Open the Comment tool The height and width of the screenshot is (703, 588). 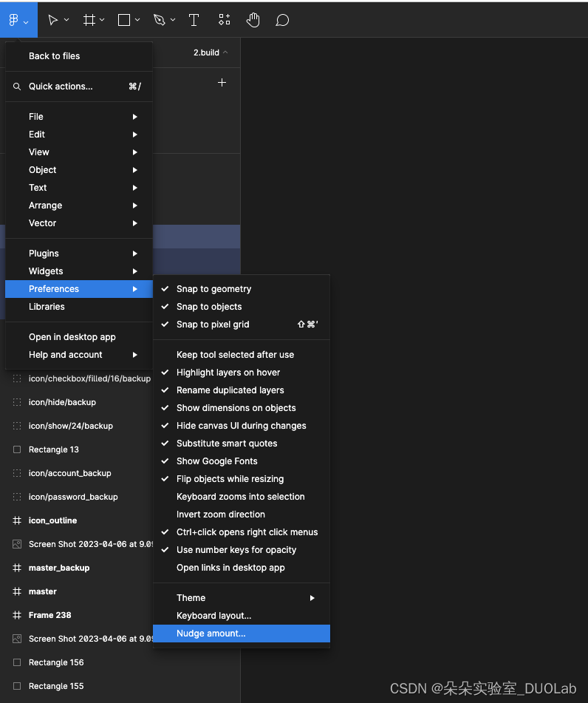[x=281, y=20]
